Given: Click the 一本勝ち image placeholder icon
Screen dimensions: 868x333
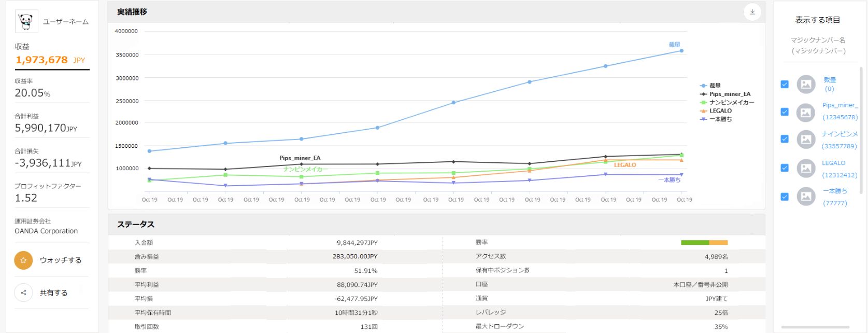Looking at the screenshot, I should point(806,197).
